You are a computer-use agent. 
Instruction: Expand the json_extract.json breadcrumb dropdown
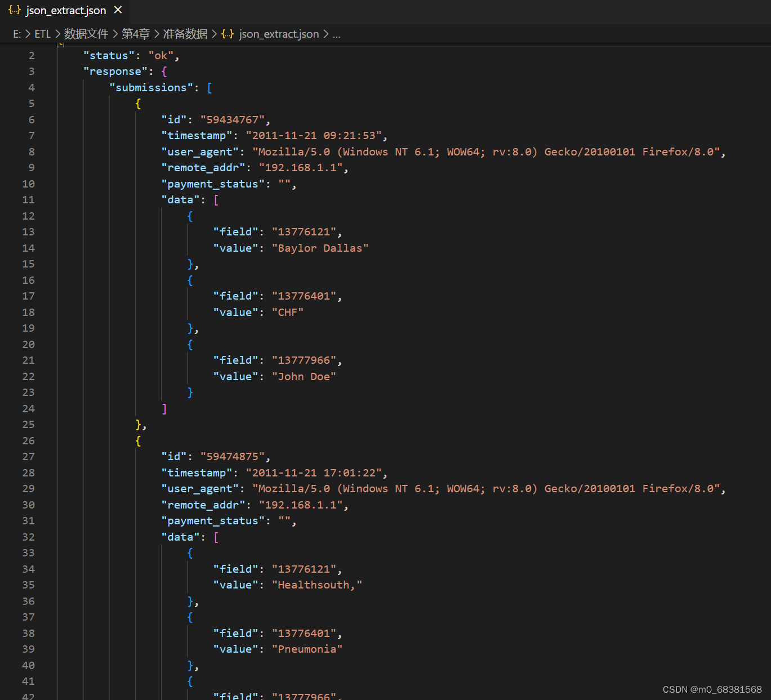coord(279,34)
